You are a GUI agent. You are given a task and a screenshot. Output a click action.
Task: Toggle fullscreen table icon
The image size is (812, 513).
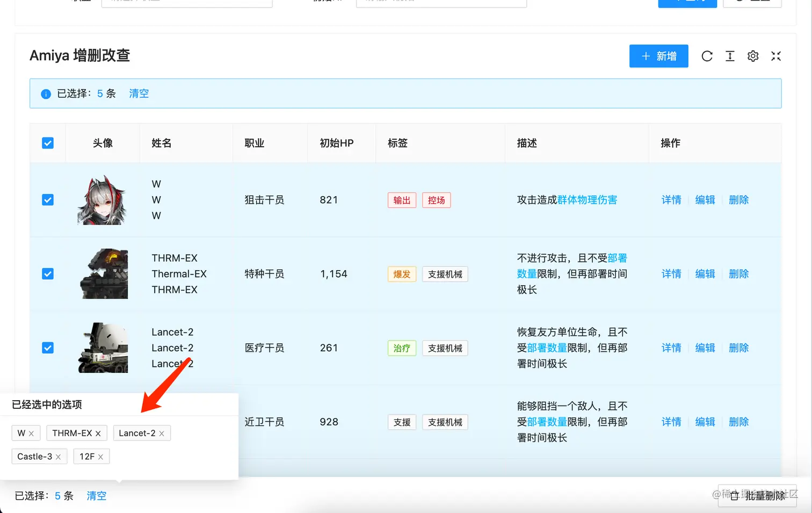pyautogui.click(x=776, y=56)
